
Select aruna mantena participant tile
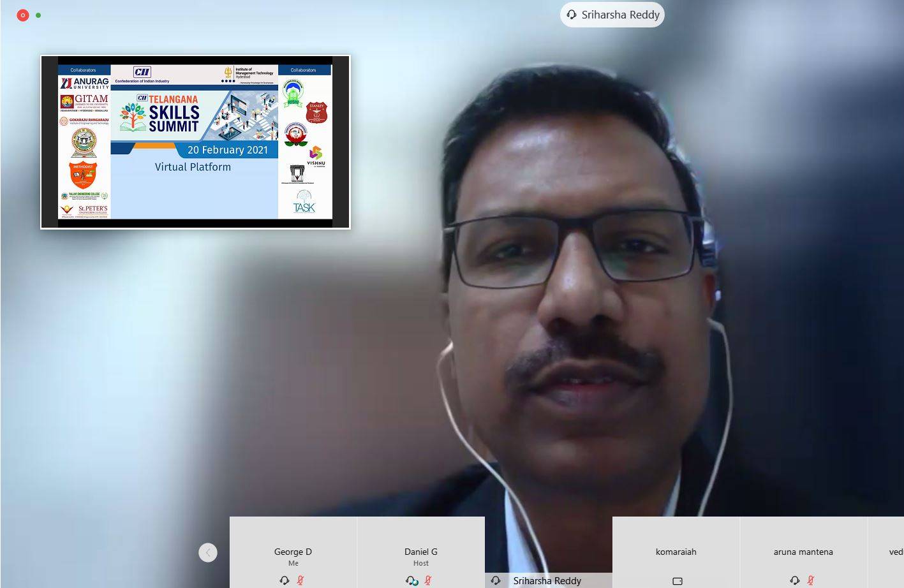(803, 552)
